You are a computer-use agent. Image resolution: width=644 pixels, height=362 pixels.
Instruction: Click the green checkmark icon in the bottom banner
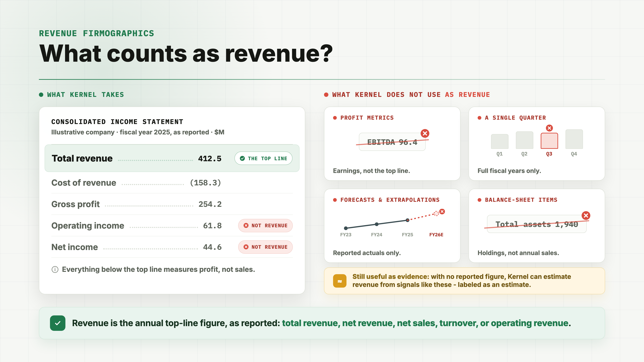(58, 323)
